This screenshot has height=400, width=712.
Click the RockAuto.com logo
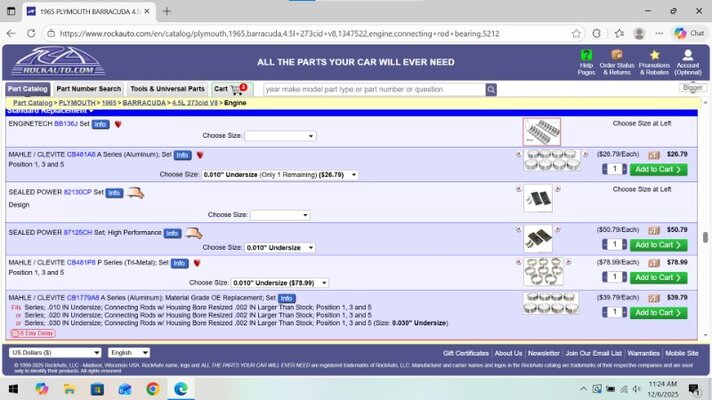[58, 62]
